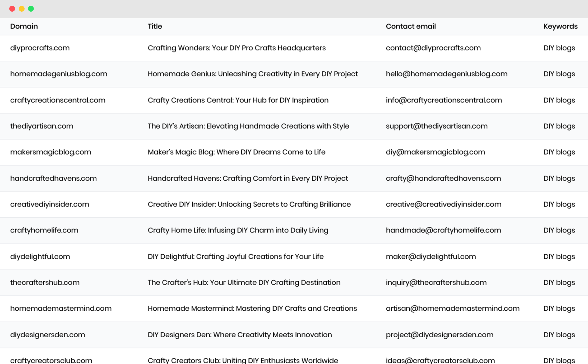Image resolution: width=588 pixels, height=364 pixels.
Task: Click the Title column header
Action: pos(155,26)
